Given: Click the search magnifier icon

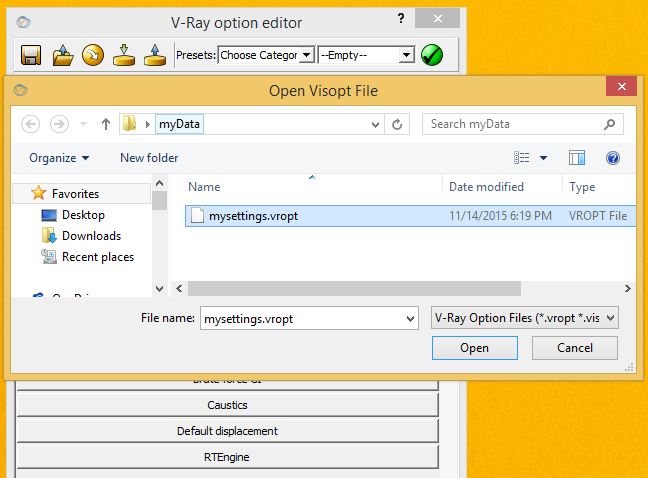Looking at the screenshot, I should pos(610,124).
